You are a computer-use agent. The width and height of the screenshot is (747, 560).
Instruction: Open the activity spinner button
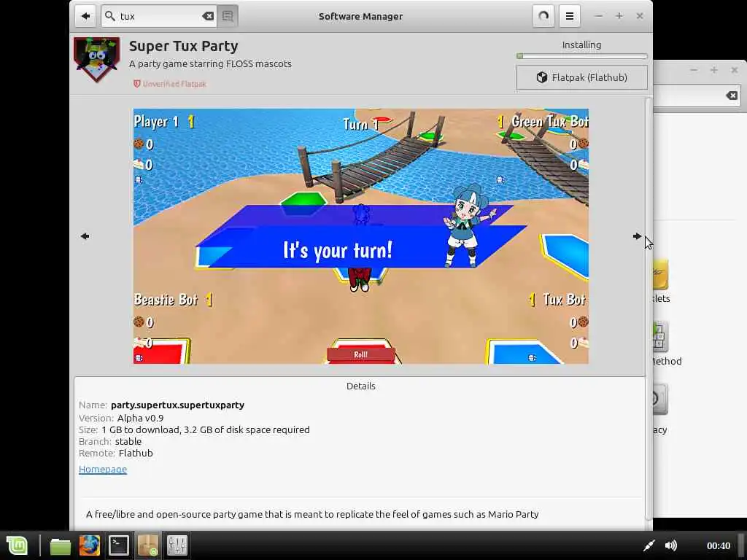tap(543, 16)
